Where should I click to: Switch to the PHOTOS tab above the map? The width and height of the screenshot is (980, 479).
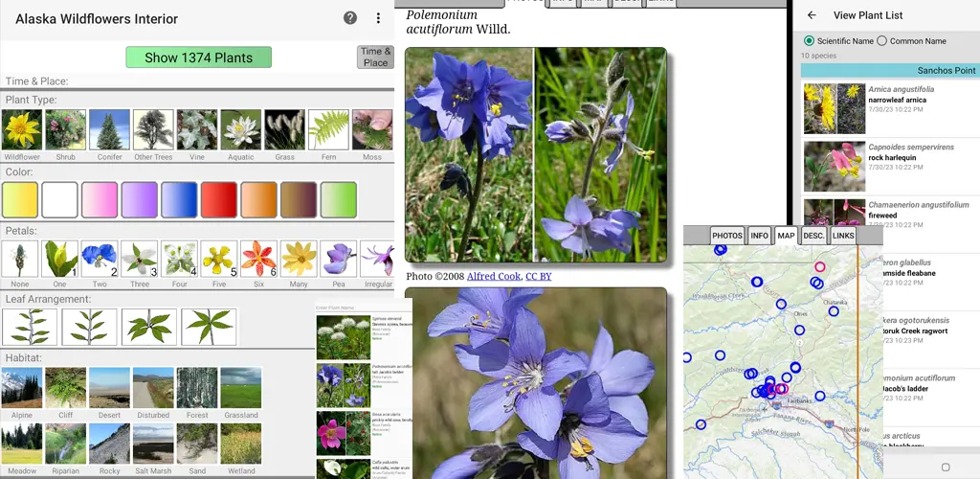click(727, 236)
